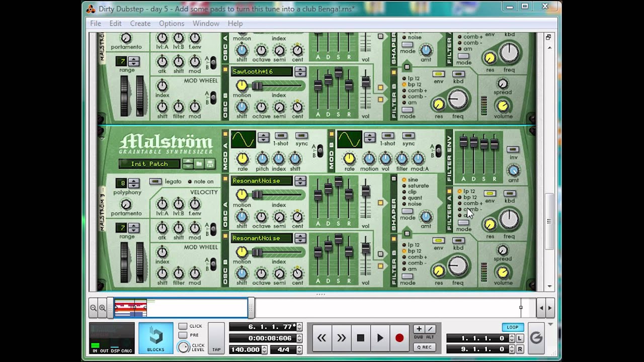
Task: Click the Init Patch name display
Action: click(149, 164)
